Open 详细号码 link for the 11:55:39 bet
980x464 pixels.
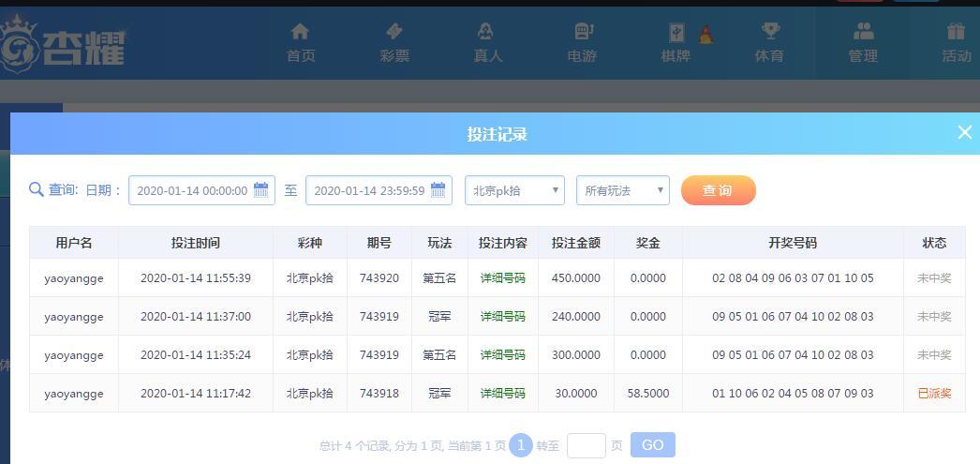click(x=502, y=278)
